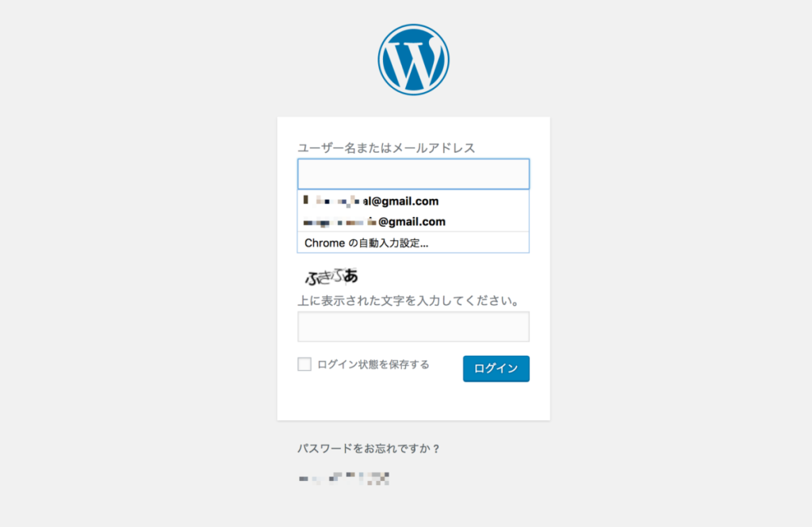
Task: Select autofill suggestion ending in al@gmail.com
Action: (413, 200)
